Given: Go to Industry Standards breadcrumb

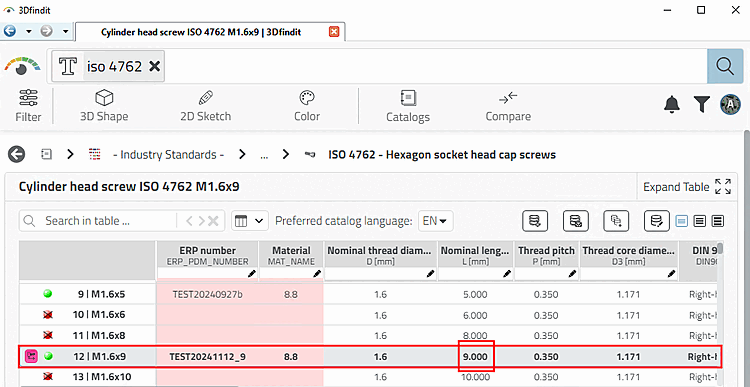Looking at the screenshot, I should click(x=168, y=155).
